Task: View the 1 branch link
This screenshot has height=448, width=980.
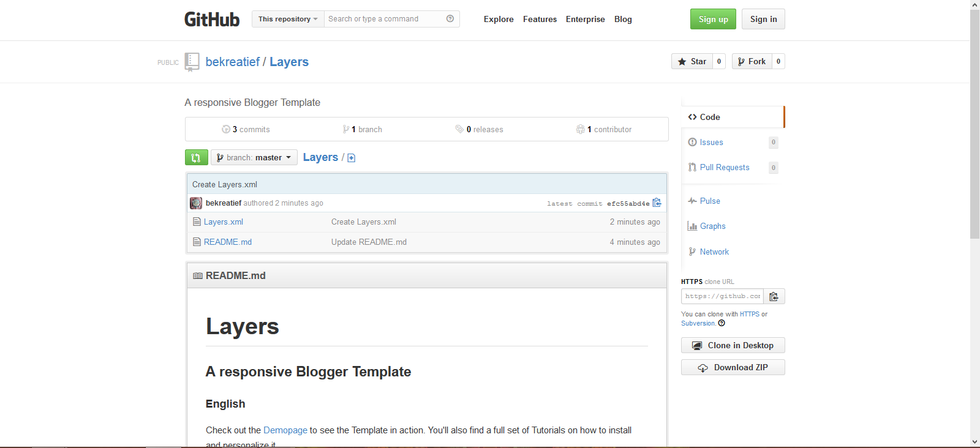Action: click(x=362, y=129)
